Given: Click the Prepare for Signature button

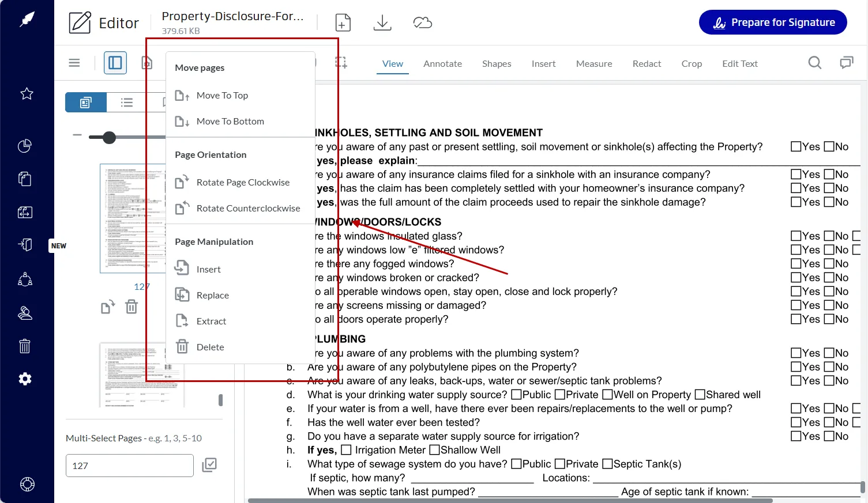Looking at the screenshot, I should (x=773, y=22).
